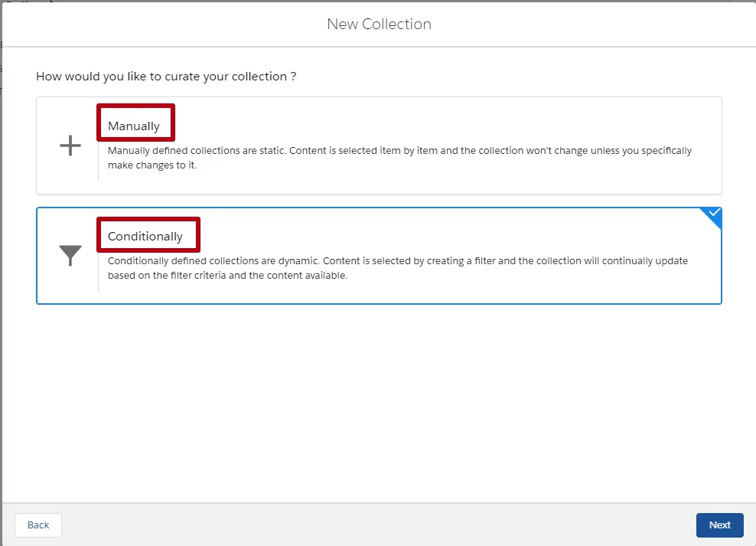This screenshot has height=546, width=756.
Task: Select the Conditionally curation option heading
Action: click(145, 237)
